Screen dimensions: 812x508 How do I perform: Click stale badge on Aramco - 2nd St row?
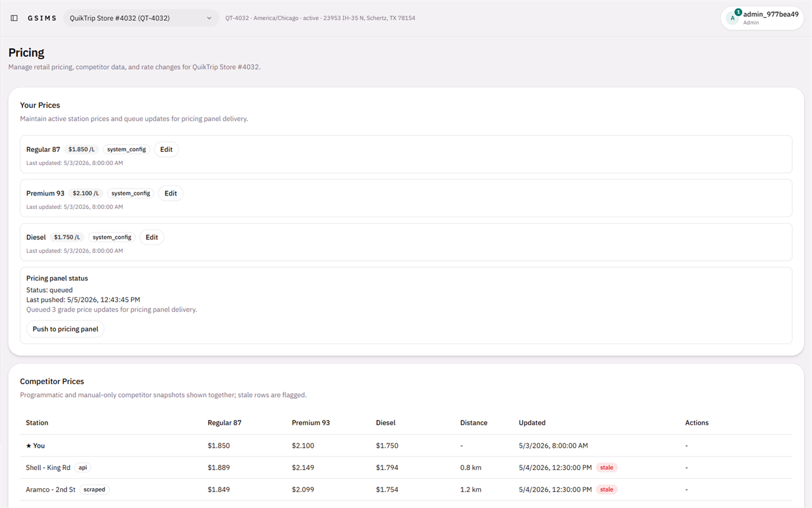[x=606, y=490]
